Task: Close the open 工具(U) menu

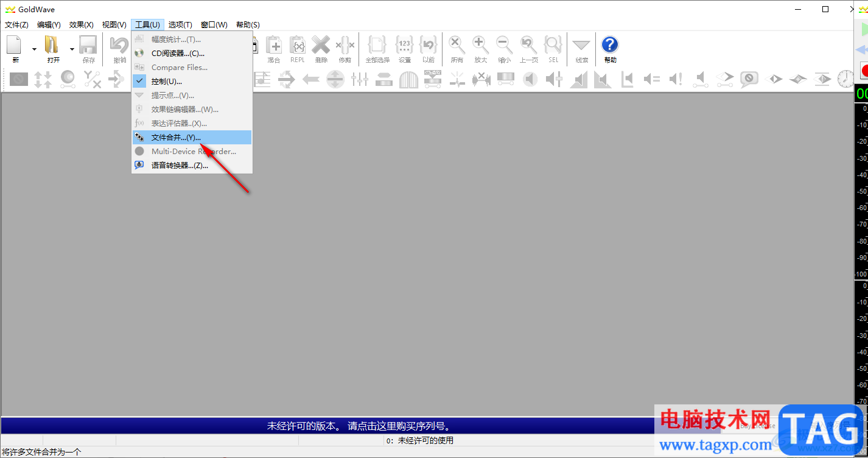Action: (147, 25)
